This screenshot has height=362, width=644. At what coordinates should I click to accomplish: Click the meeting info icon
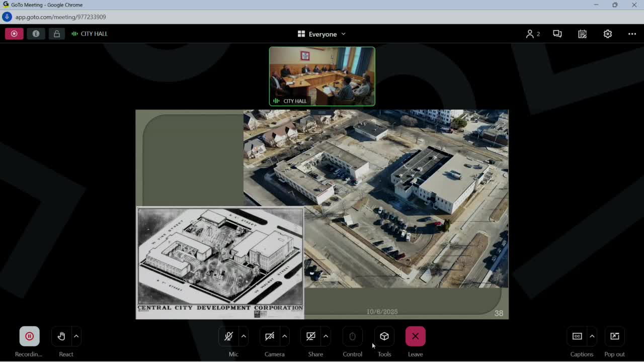(x=36, y=34)
